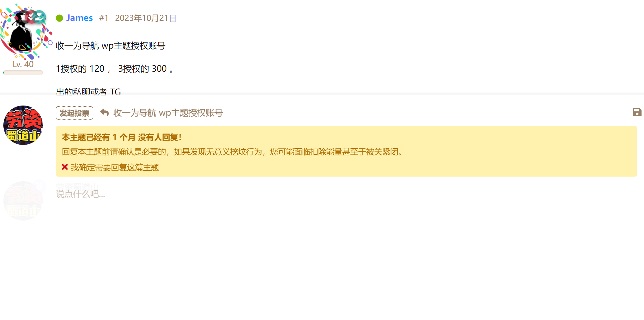Image resolution: width=644 pixels, height=320 pixels.
Task: Open James's user profile link
Action: tap(79, 18)
